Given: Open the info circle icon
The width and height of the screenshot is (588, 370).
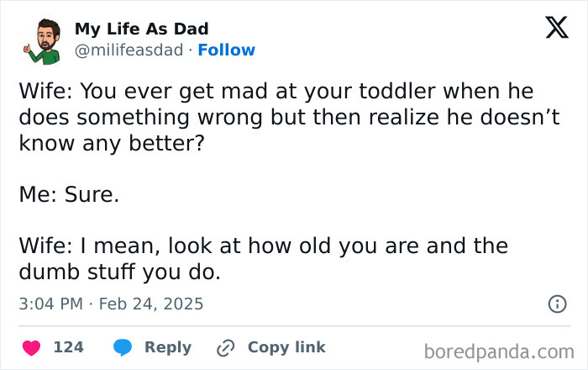Looking at the screenshot, I should click(556, 304).
